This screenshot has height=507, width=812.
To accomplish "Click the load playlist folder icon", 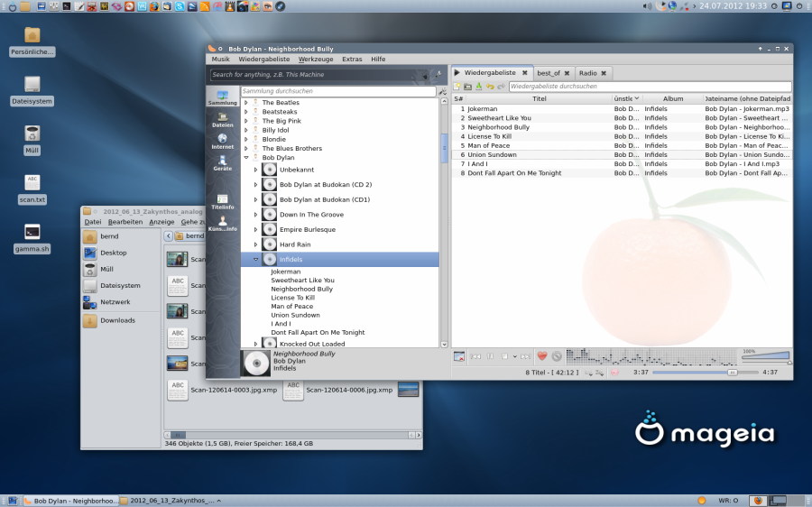I will click(467, 87).
